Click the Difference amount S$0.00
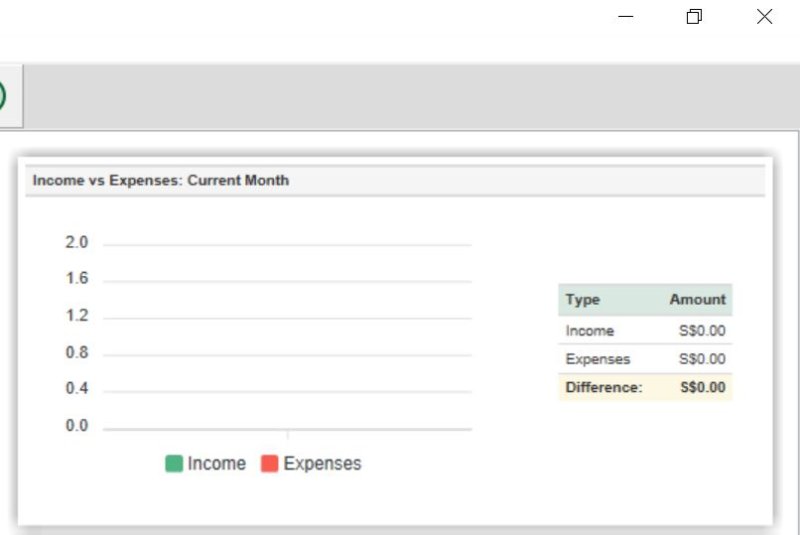The height and width of the screenshot is (535, 800). point(703,388)
